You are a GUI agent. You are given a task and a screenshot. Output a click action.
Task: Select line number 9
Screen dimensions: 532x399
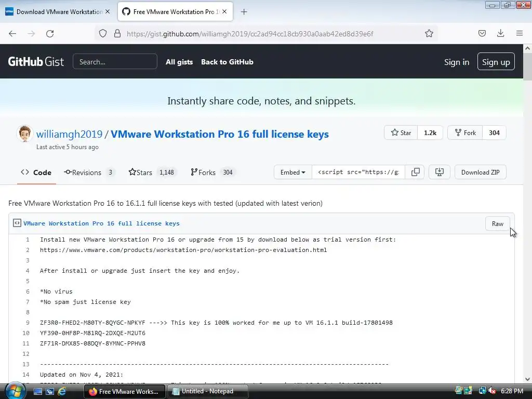click(28, 323)
